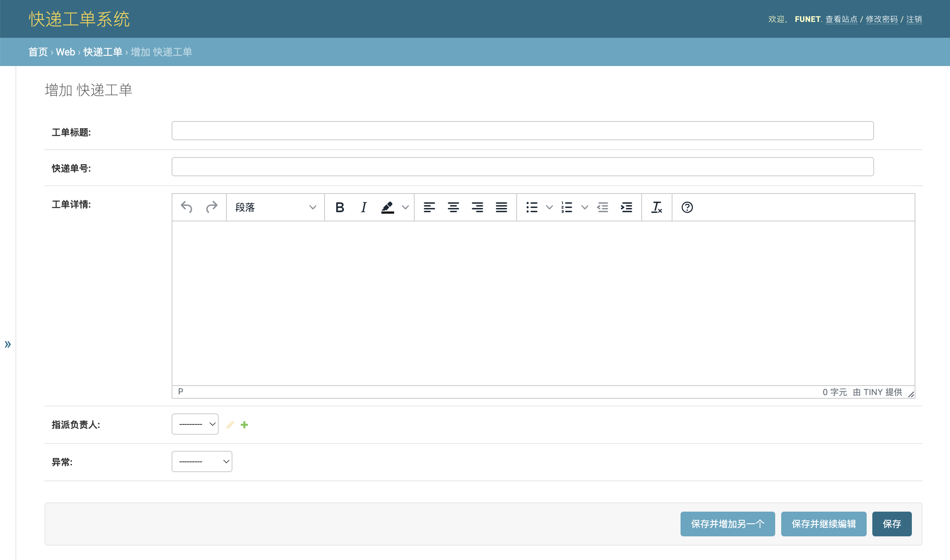The width and height of the screenshot is (950, 560).
Task: Align text right
Action: [477, 207]
